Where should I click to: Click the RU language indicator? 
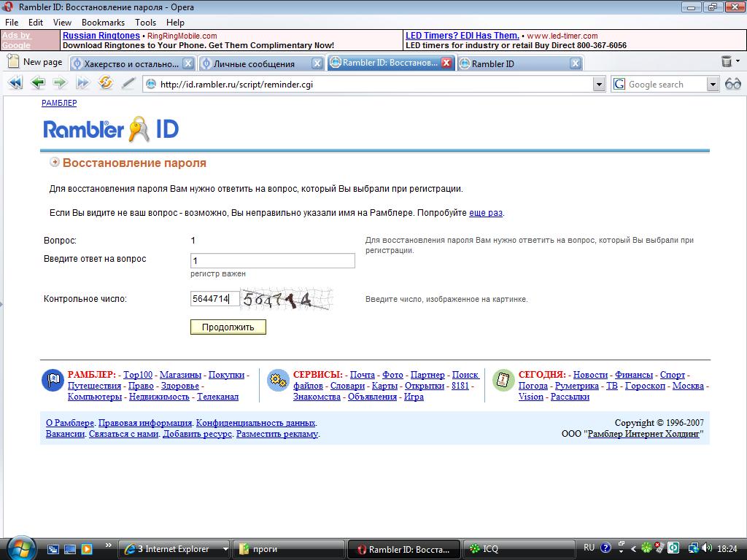tap(589, 548)
